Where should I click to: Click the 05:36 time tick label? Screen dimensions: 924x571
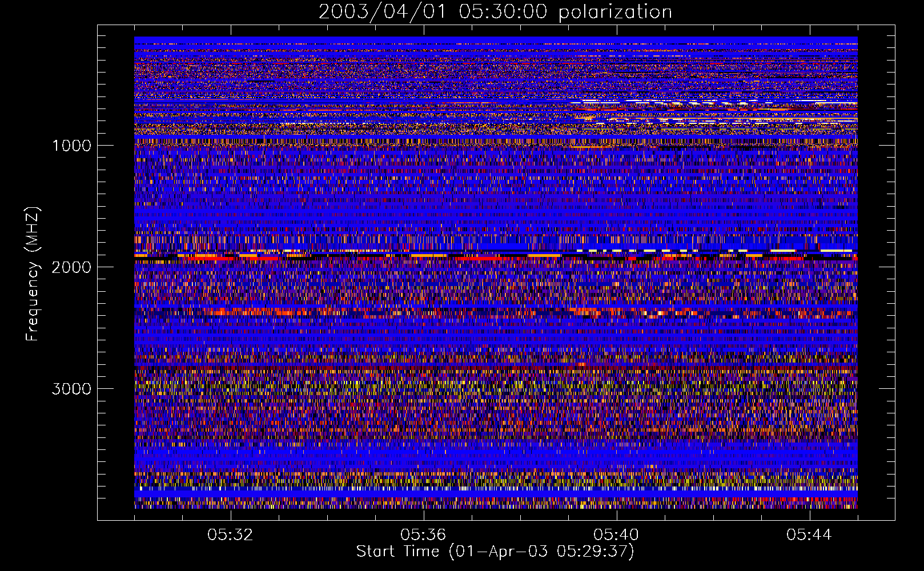(x=423, y=535)
